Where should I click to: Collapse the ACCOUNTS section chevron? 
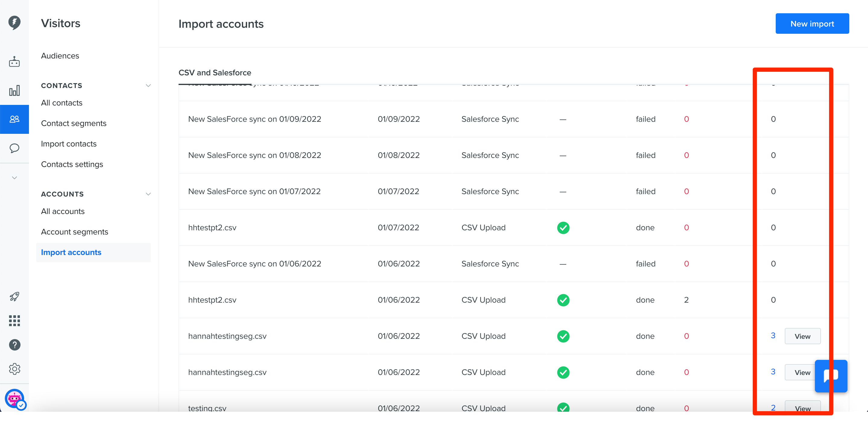pyautogui.click(x=148, y=194)
